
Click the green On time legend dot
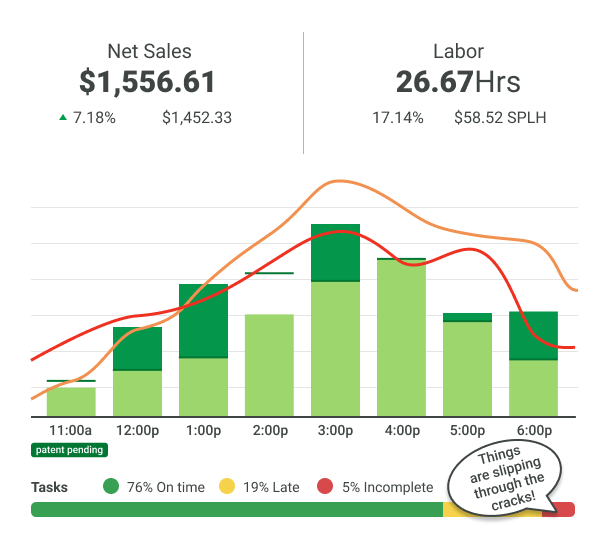110,487
